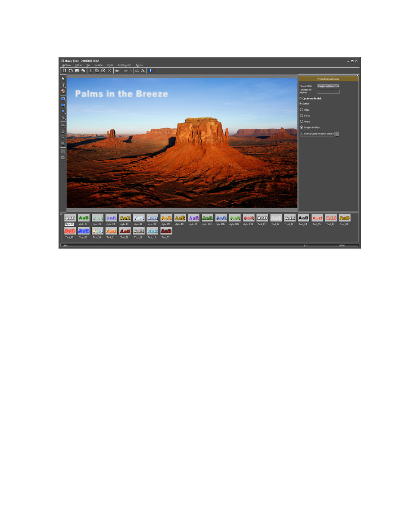411x532 pixels.
Task: Apply the style-D01 green text thumbnail
Action: [207, 218]
